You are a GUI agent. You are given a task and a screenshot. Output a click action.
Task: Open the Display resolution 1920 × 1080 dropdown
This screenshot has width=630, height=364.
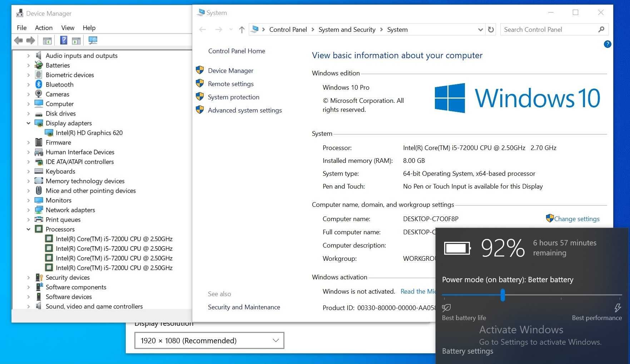click(x=209, y=340)
